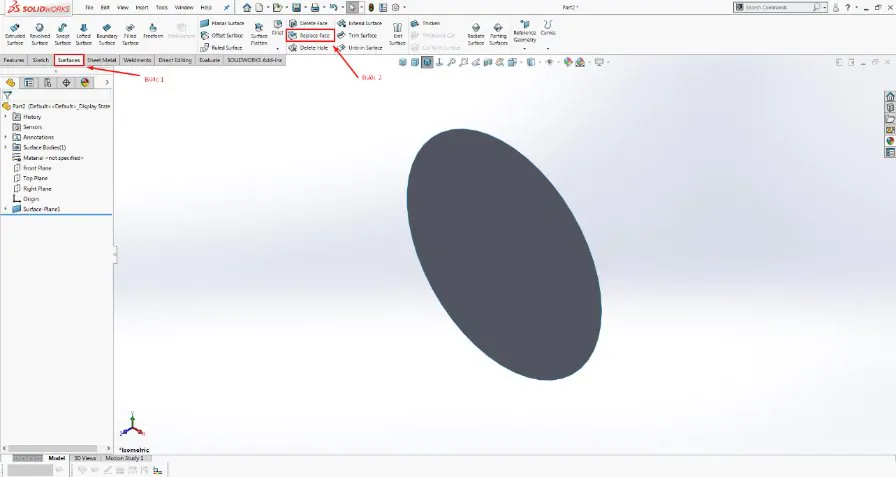Click the Planar Surface tool
This screenshot has width=896, height=477.
point(222,23)
